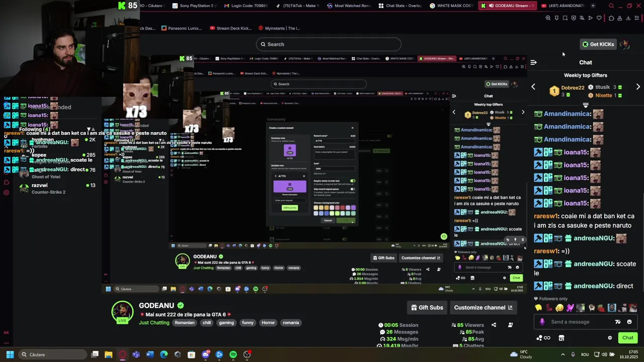Click the translate toolbar icon

coord(582,18)
